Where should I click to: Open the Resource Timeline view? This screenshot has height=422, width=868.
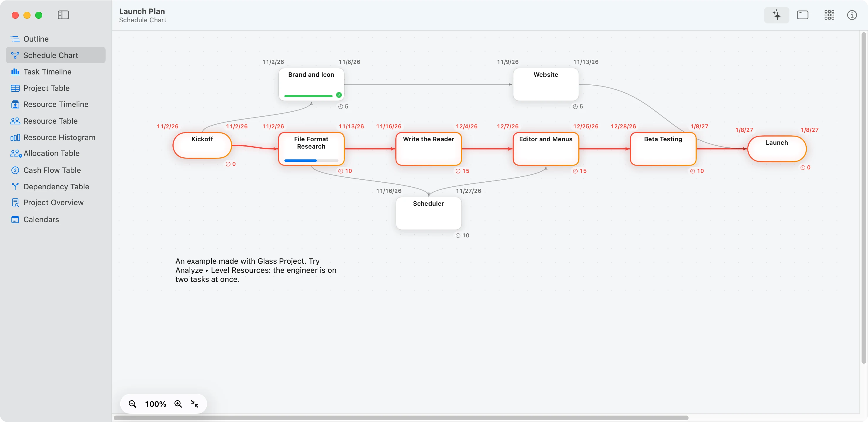56,104
